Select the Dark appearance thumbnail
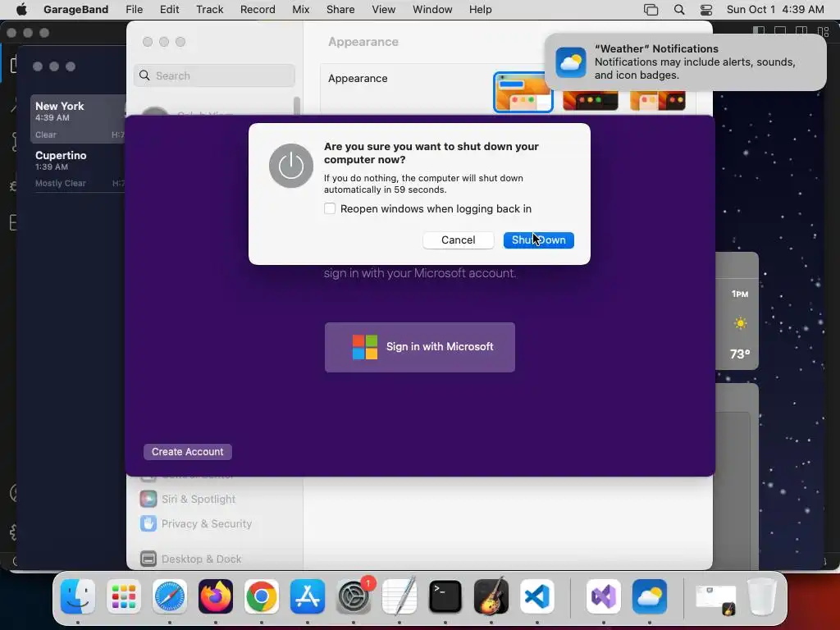840x630 pixels. (x=591, y=101)
